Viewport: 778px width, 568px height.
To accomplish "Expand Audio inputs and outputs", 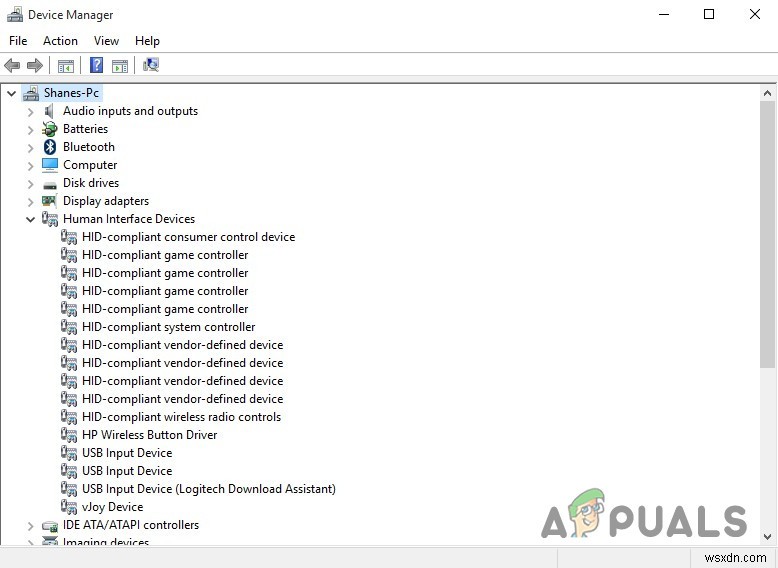I will tap(31, 112).
